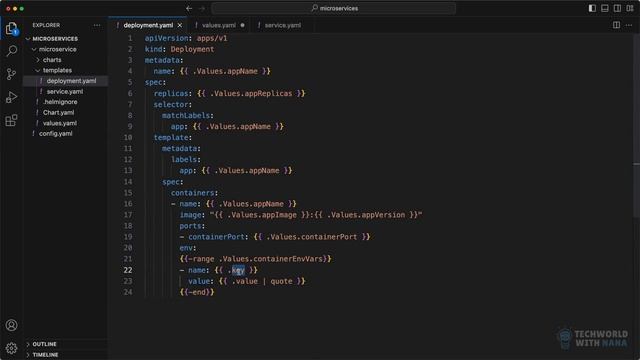Viewport: 640px width, 360px height.
Task: Click the EXPLORER panel title
Action: [46, 25]
